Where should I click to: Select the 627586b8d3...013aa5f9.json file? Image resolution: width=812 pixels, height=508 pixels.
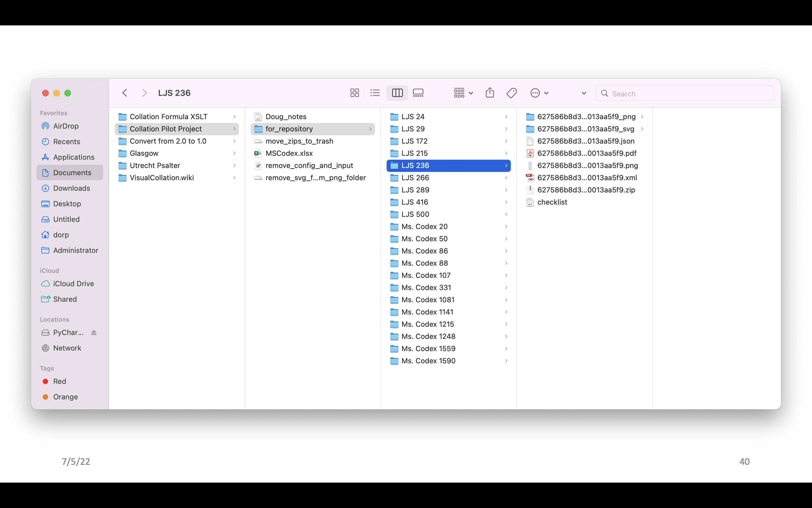(584, 141)
